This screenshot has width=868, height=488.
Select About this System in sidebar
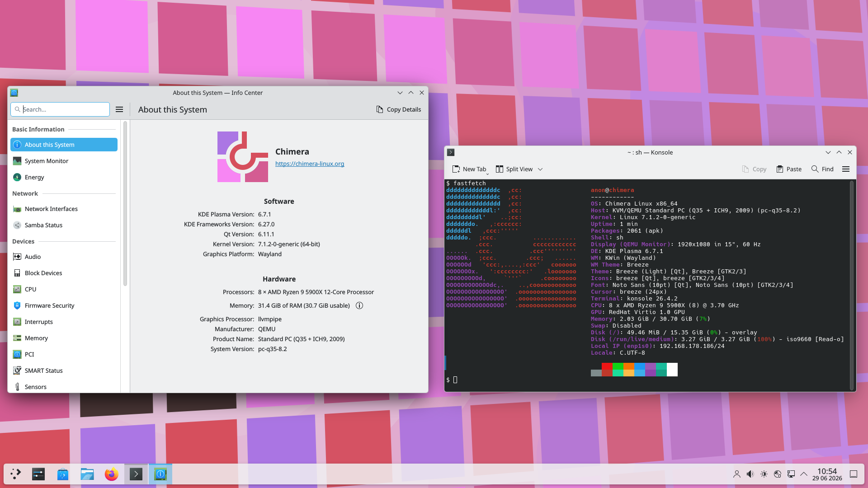(64, 145)
